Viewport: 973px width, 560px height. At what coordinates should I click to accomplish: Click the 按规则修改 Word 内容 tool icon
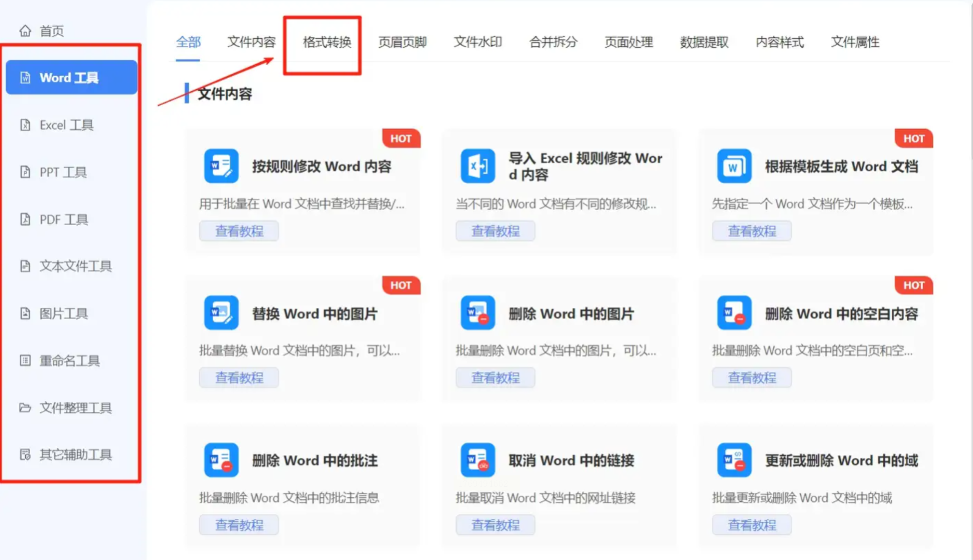click(221, 166)
